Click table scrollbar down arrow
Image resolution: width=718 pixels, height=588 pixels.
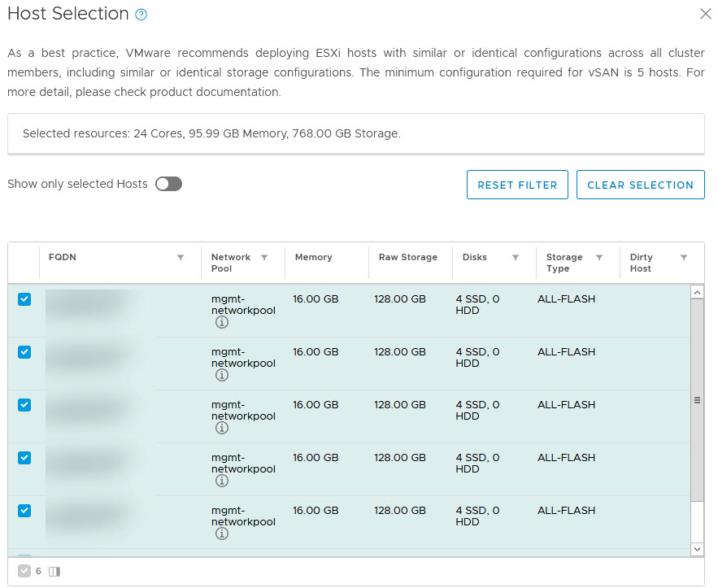(697, 550)
